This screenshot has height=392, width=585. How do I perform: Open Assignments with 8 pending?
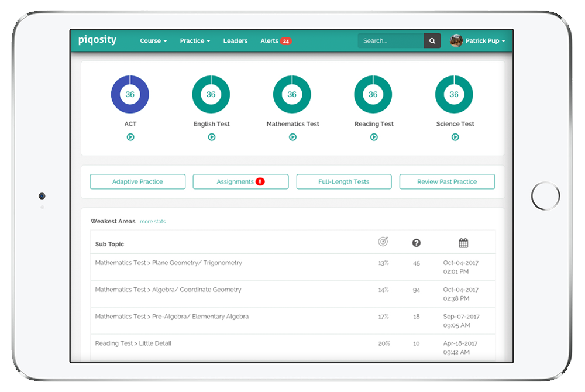coord(240,182)
